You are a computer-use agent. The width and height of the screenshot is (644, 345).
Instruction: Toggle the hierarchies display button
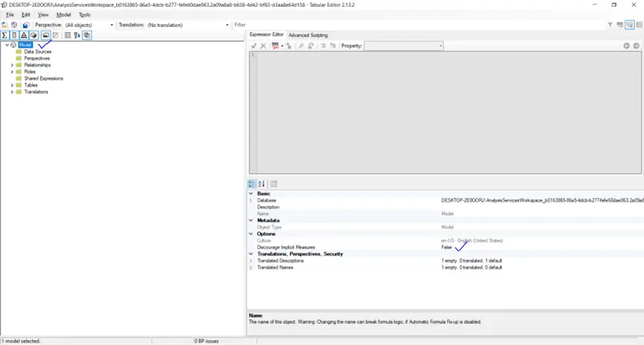coord(24,35)
